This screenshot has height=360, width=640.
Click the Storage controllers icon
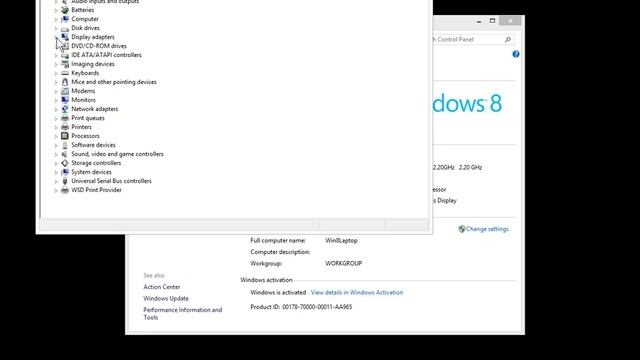pos(64,163)
